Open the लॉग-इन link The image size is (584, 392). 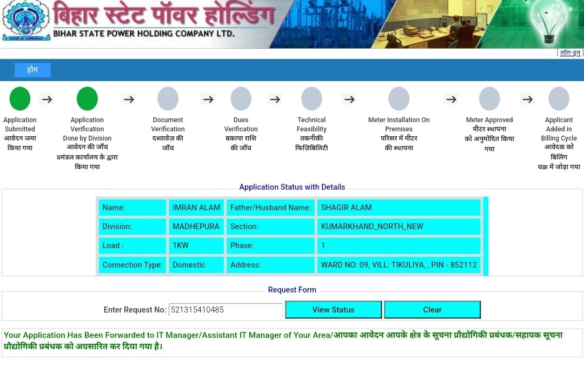570,53
